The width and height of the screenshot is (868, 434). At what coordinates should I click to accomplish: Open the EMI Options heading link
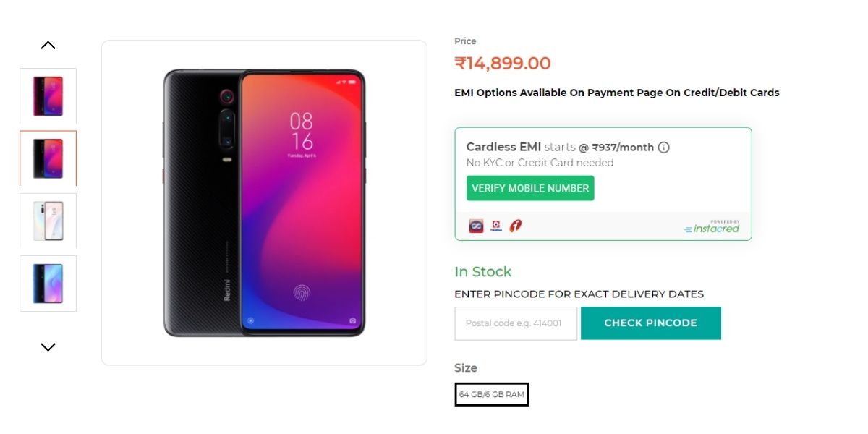click(x=616, y=93)
